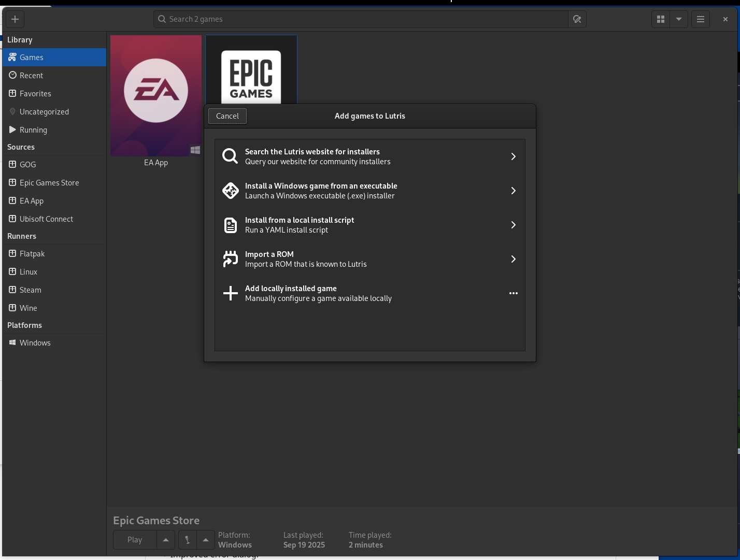Filter by the Flatpak runner
The height and width of the screenshot is (560, 740).
point(54,254)
